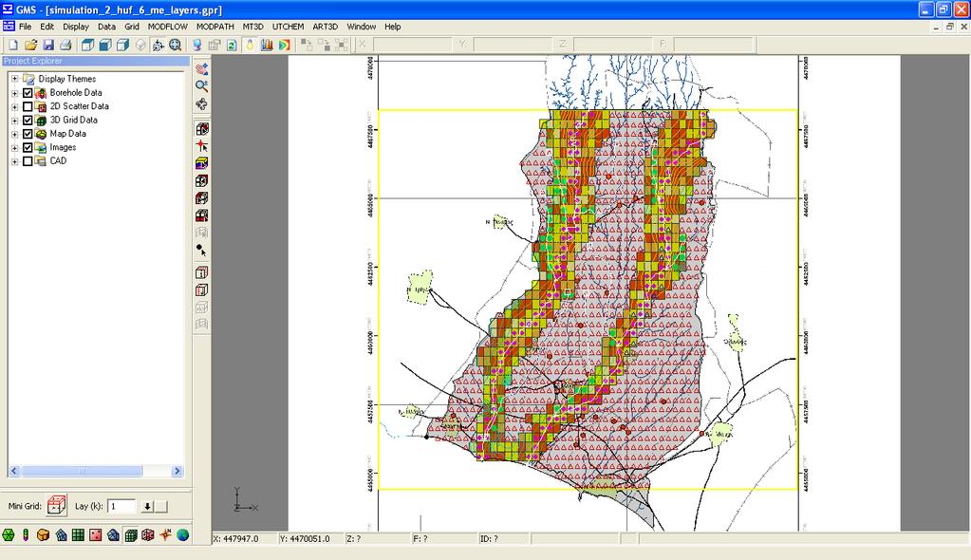Select the black dot arrow selection tool
Image resolution: width=971 pixels, height=560 pixels.
click(x=201, y=251)
